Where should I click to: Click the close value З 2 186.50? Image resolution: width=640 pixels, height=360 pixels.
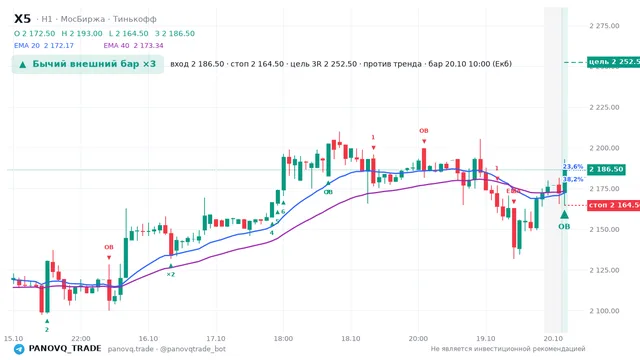(x=175, y=33)
